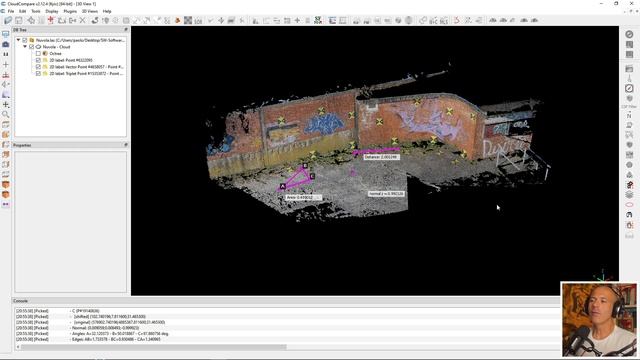The width and height of the screenshot is (640, 360).
Task: Click the console scrollbar left arrow
Action: [x=18, y=347]
